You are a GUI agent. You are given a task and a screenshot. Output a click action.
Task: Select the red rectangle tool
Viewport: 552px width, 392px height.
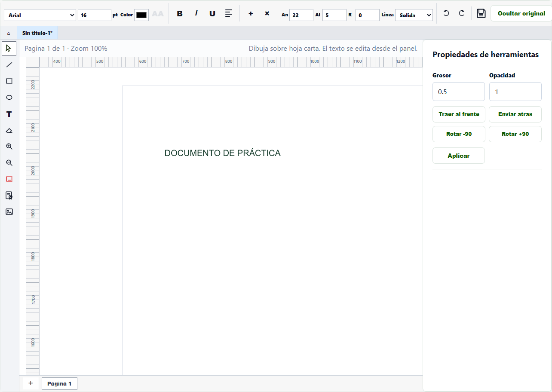click(x=9, y=179)
